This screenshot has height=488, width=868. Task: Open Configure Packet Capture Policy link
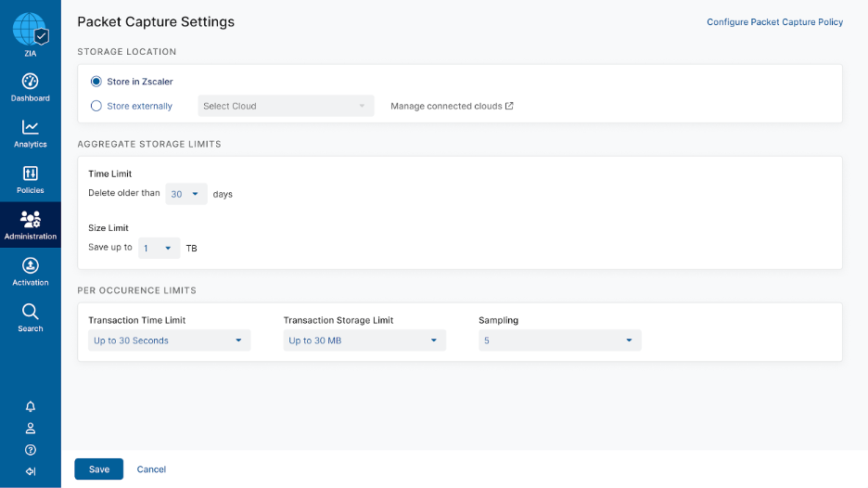pos(774,22)
